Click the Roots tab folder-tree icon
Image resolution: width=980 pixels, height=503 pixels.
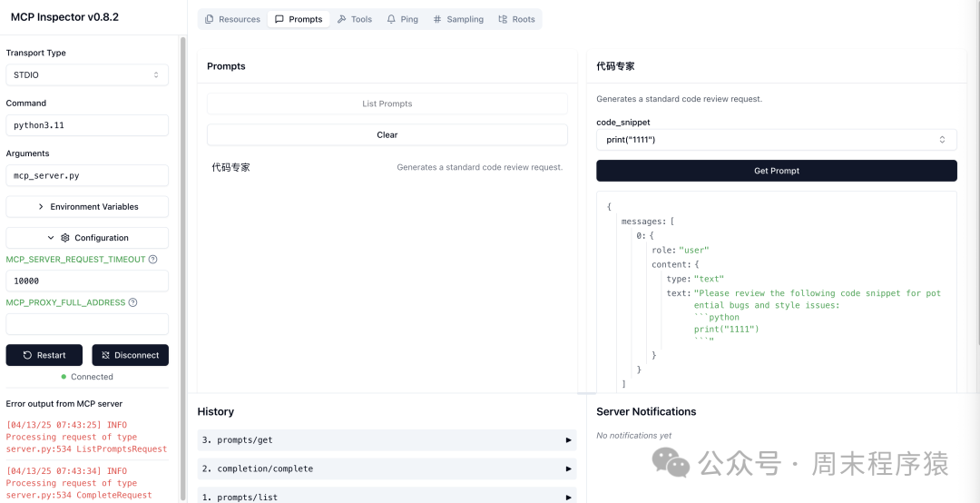coord(503,19)
